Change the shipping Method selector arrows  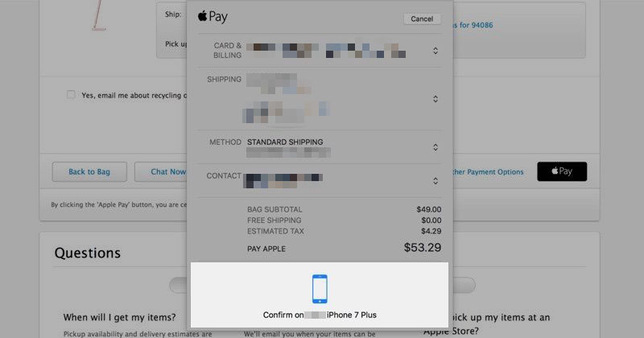436,147
